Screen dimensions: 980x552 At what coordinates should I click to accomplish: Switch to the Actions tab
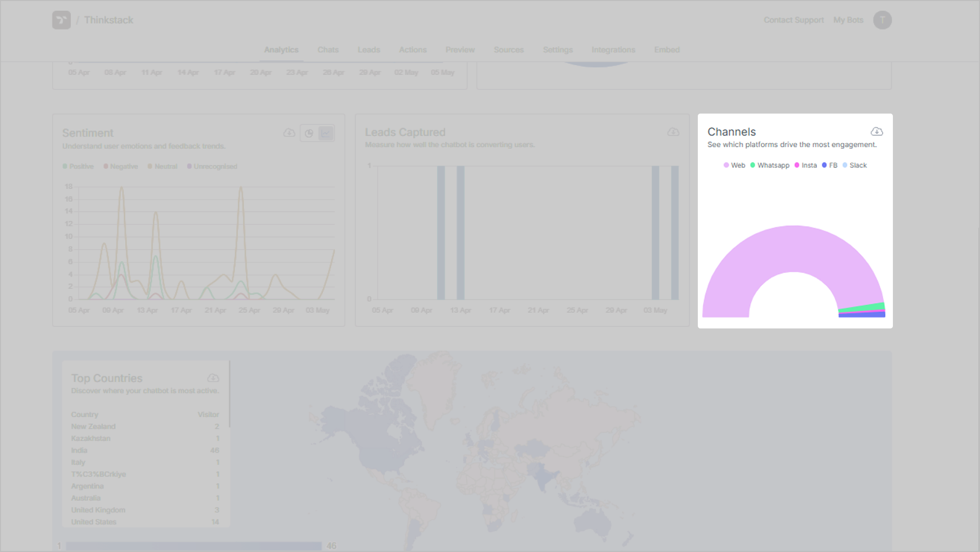413,50
